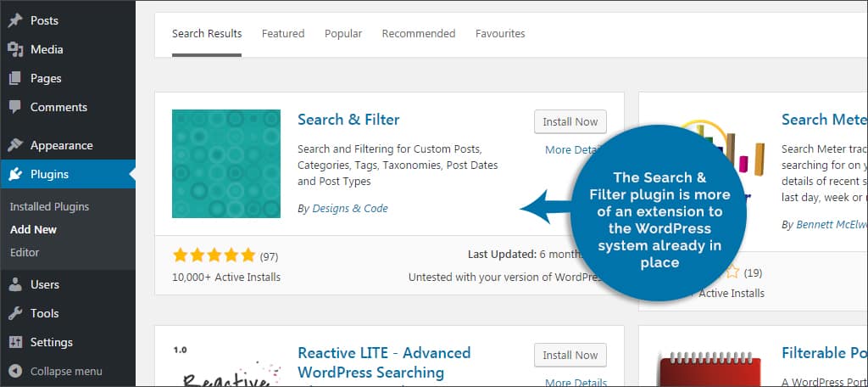Click the Plugins plug icon

pos(15,174)
